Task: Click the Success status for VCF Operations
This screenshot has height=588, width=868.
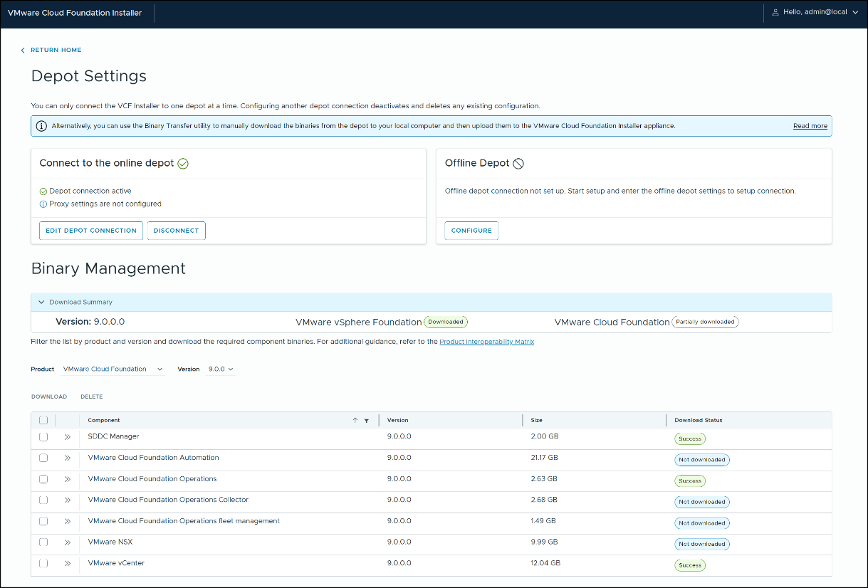Action: pos(690,481)
